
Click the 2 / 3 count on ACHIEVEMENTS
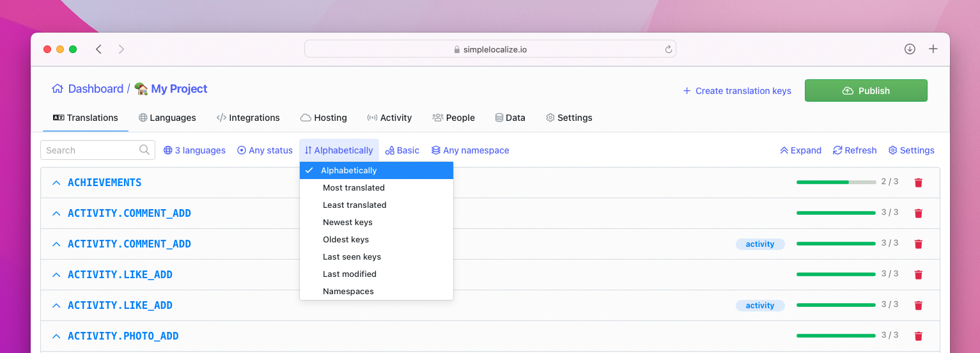[x=890, y=182]
